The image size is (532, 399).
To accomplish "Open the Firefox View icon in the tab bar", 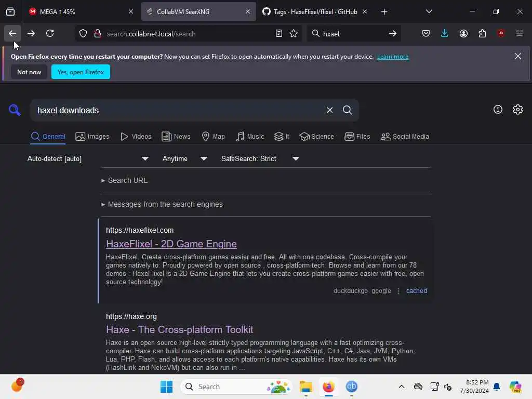I will (10, 11).
